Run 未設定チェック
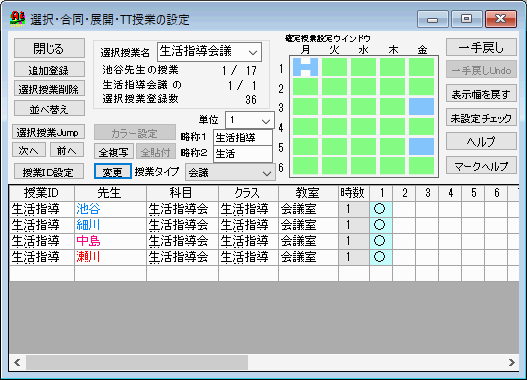Screen dimensions: 527x380 [x=481, y=118]
